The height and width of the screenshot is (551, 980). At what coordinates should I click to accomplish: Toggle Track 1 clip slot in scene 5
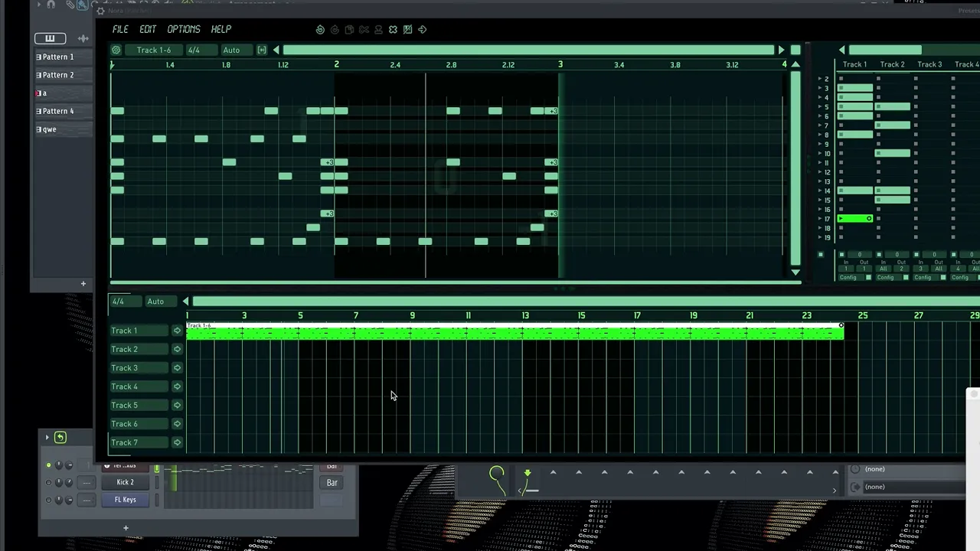(x=855, y=107)
